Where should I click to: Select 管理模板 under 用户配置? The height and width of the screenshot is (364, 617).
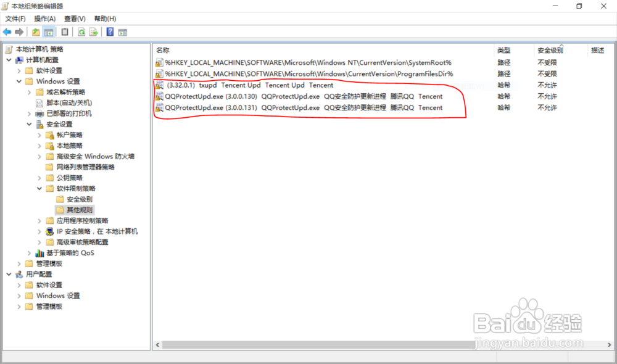pos(49,307)
